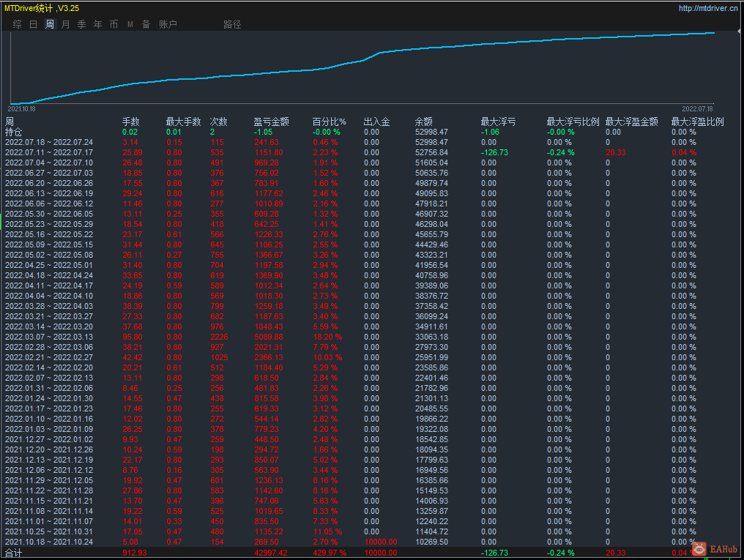
Task: Select the 2022.03.07 ~ 2022.03.13 week row
Action: 49,337
